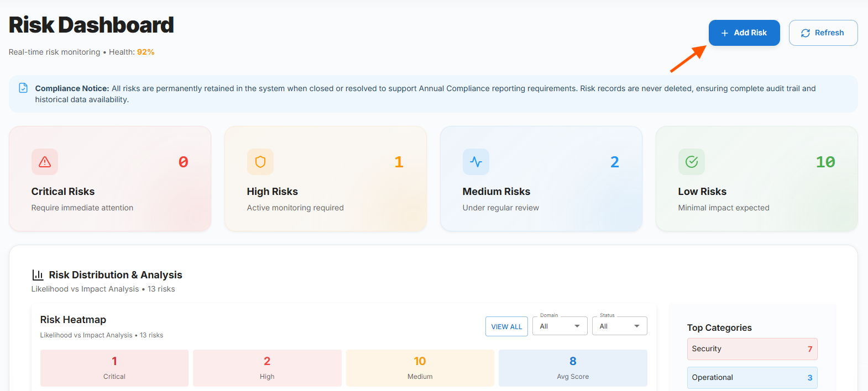Open the Low Risks summary card

pyautogui.click(x=756, y=179)
